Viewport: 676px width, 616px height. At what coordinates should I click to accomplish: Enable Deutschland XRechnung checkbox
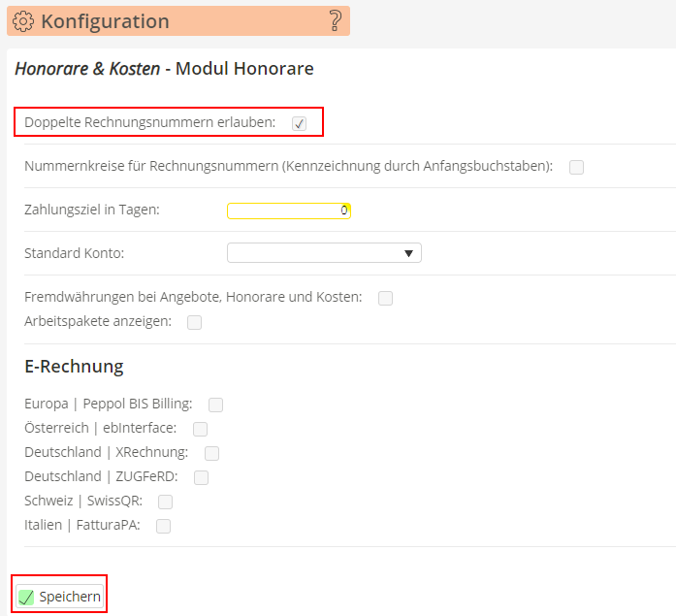click(211, 453)
